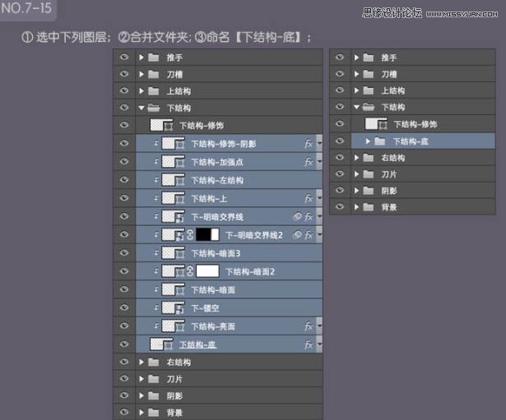Hide the 下结构-暗面3 layer

(x=124, y=252)
